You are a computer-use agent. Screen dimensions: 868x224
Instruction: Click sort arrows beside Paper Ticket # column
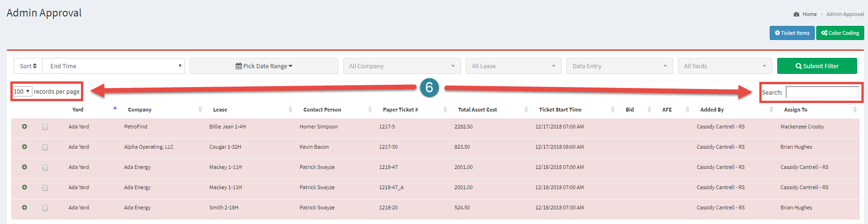click(x=445, y=110)
